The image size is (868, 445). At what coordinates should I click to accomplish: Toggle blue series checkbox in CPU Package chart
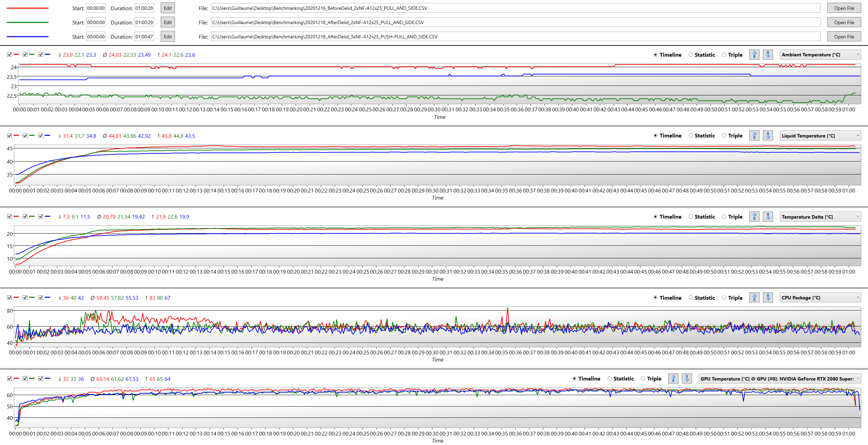[41, 298]
